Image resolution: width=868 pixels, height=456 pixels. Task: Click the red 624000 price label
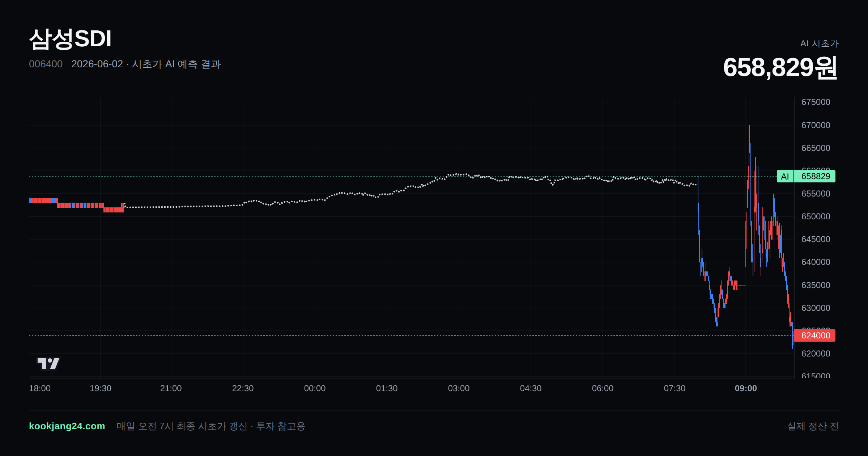pos(815,335)
